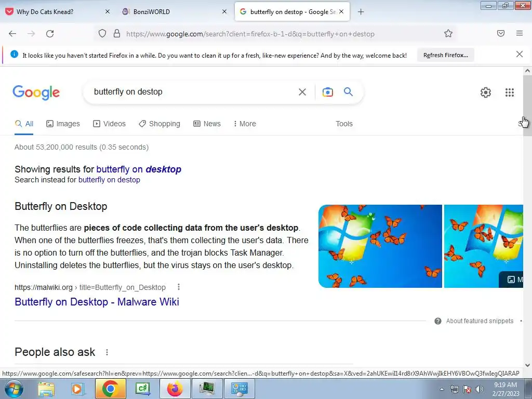The image size is (532, 399).
Task: Click the Refresh Firefox button
Action: [445, 55]
